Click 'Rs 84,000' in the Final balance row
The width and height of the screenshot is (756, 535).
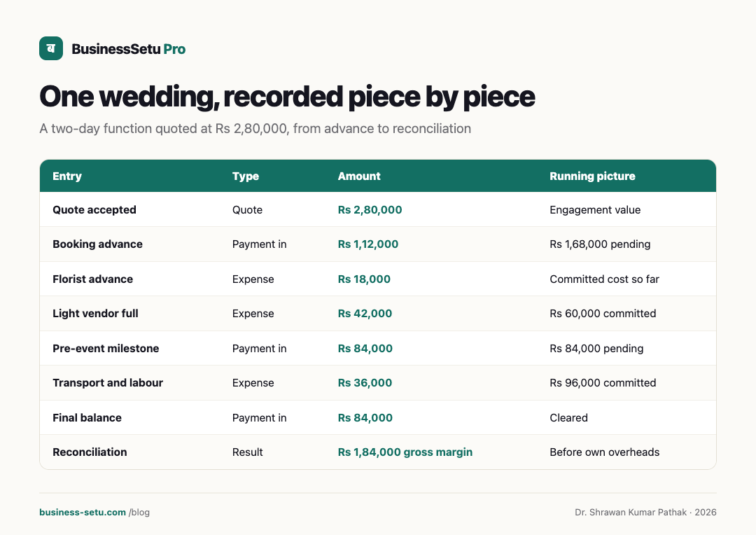365,418
